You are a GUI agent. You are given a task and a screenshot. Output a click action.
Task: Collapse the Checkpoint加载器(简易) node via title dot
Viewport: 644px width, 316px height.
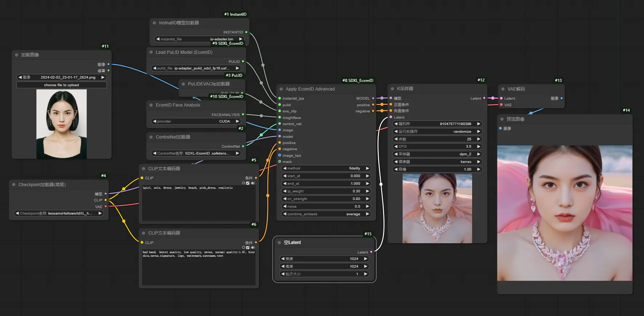click(14, 185)
